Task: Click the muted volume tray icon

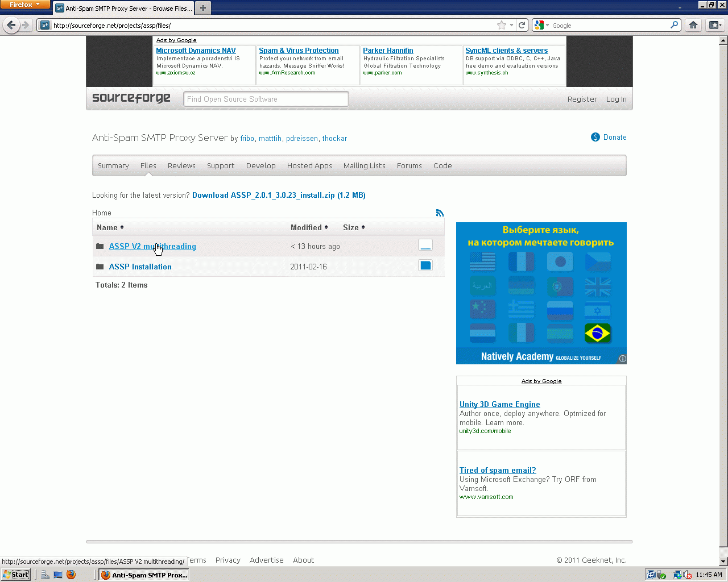Action: point(687,575)
